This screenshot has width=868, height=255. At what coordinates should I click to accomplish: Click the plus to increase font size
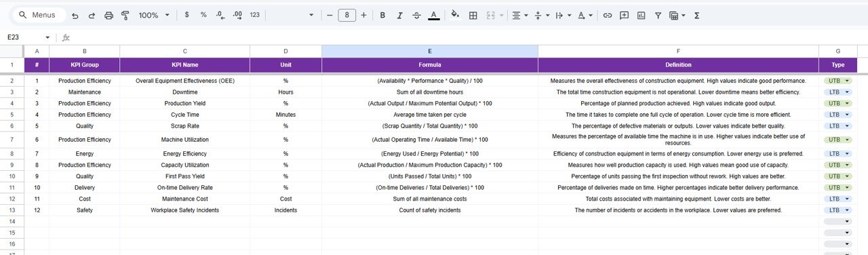[x=364, y=15]
